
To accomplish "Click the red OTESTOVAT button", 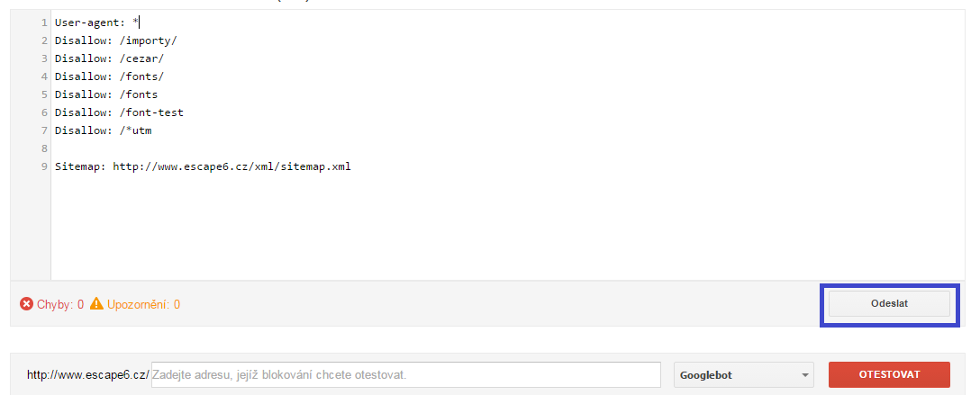I will pos(889,375).
